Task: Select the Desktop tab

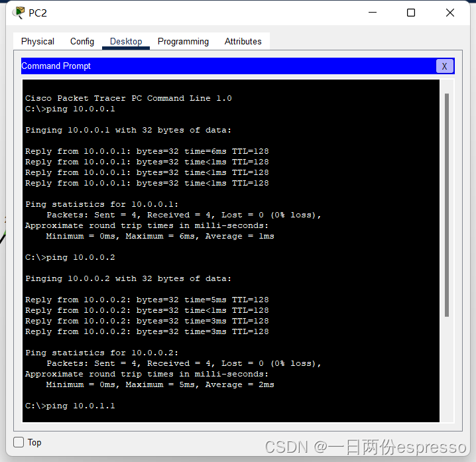Action: coord(126,41)
